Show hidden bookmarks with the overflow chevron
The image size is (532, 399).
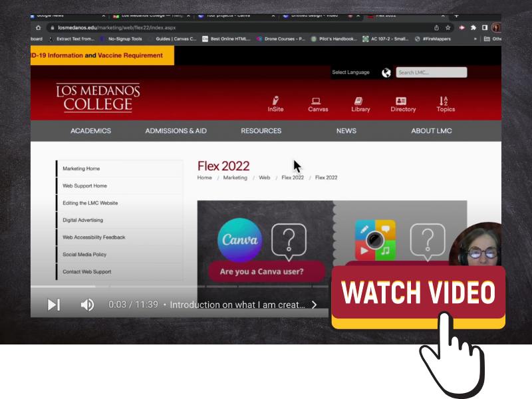(x=475, y=39)
